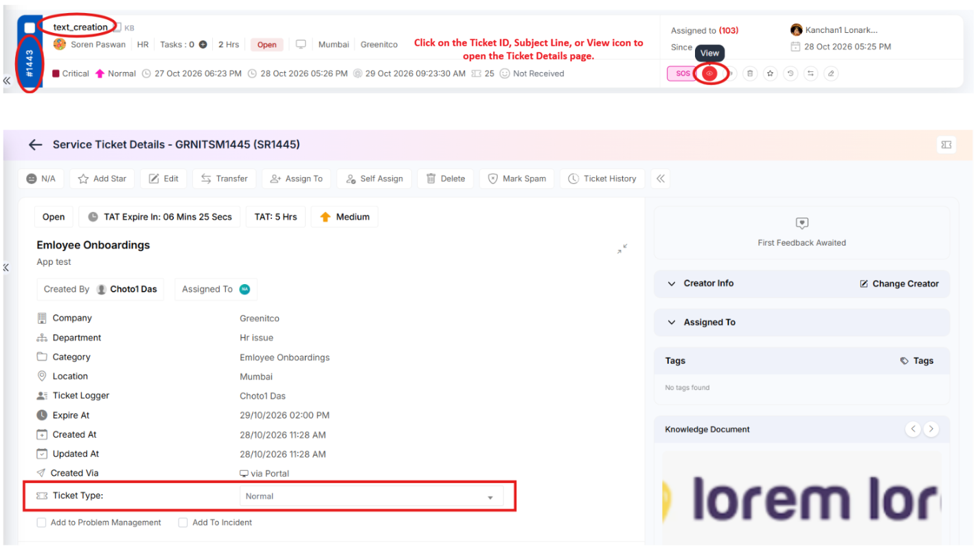Expand the Assigned To panel section

tap(672, 323)
